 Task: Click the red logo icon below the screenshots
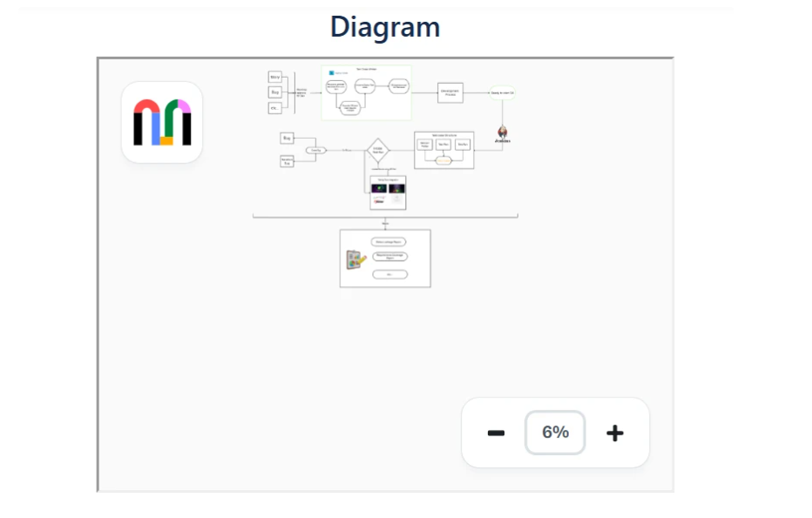(378, 202)
